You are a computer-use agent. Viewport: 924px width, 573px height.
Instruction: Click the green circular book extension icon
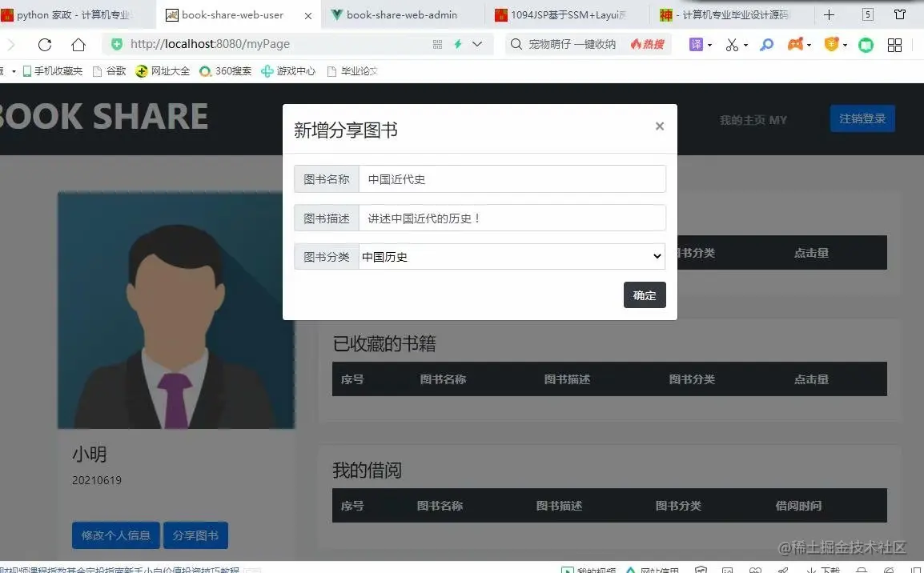coord(866,45)
